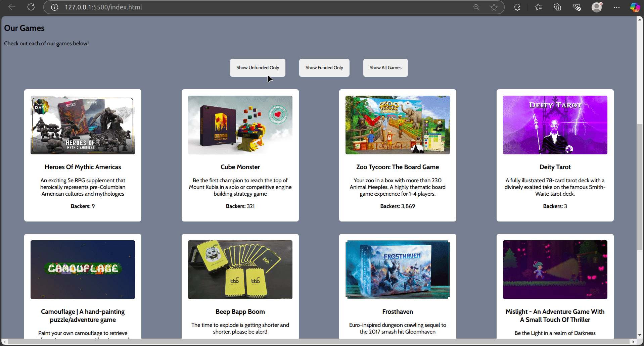This screenshot has width=644, height=346.
Task: Click the Zoo Tycoon description text
Action: click(x=398, y=187)
